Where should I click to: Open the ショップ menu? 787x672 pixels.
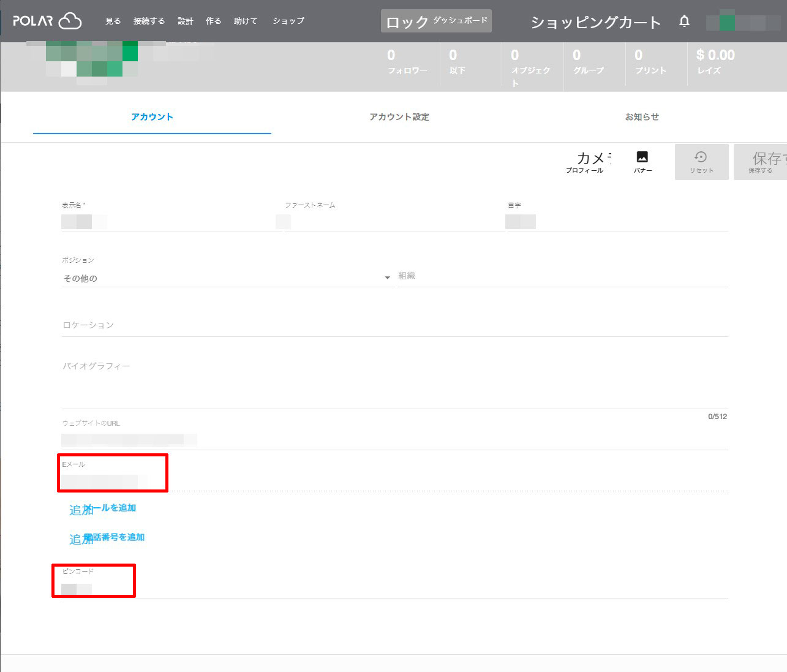click(288, 21)
